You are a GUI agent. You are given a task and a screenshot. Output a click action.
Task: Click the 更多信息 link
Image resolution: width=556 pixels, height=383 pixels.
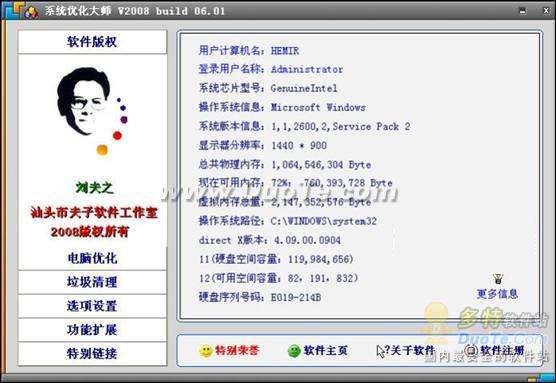pos(497,294)
